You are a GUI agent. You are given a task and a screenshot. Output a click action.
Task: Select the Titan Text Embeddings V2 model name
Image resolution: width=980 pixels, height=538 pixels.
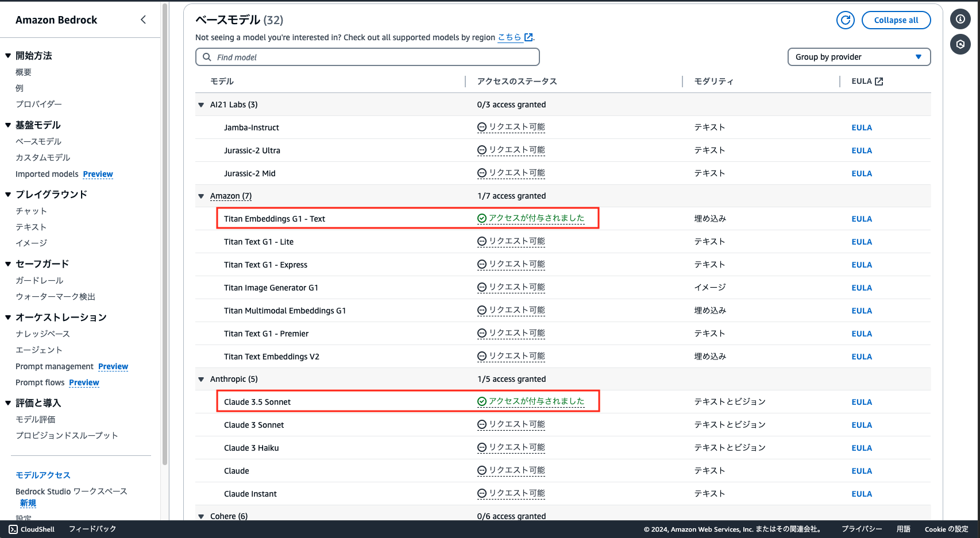pyautogui.click(x=272, y=357)
